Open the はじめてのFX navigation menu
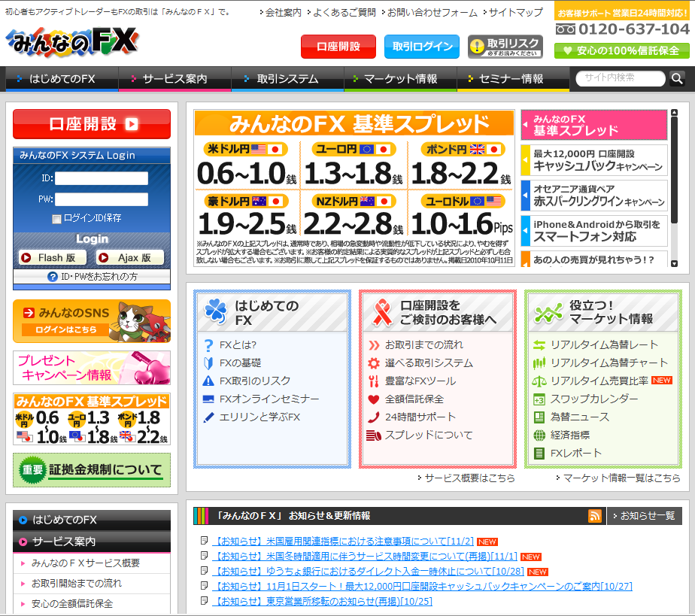This screenshot has width=695, height=616. [62, 79]
